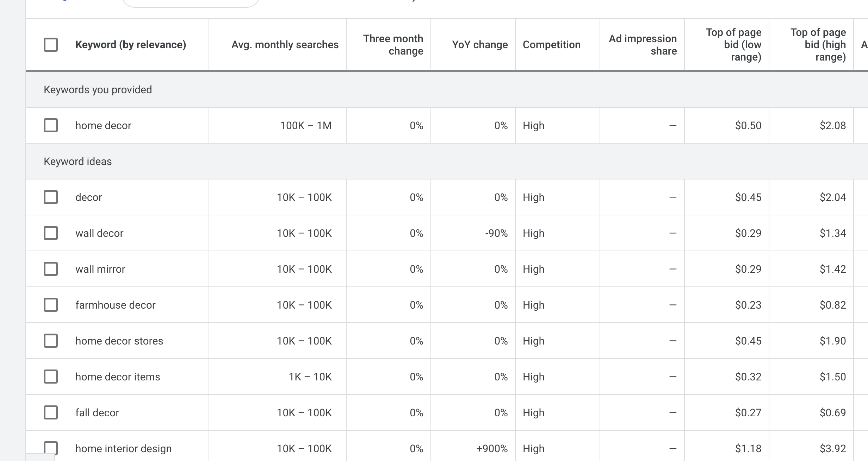
Task: Check the 'home decor stores' checkbox
Action: coord(51,341)
